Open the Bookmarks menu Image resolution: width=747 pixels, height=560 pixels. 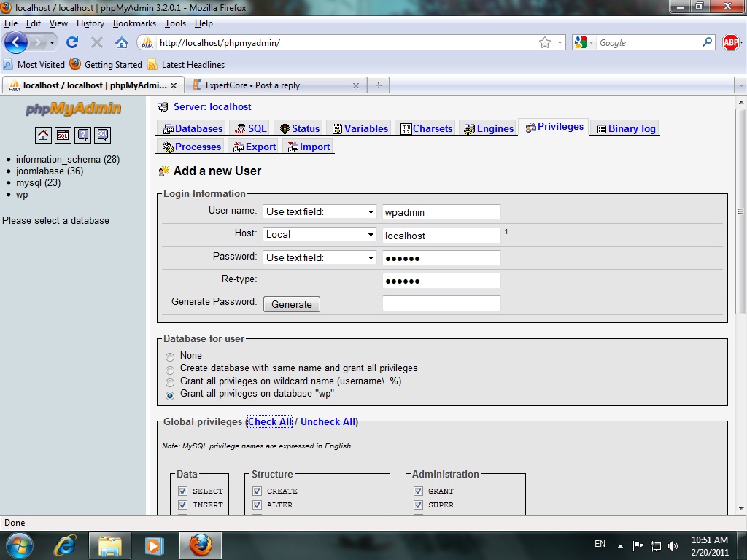(134, 23)
